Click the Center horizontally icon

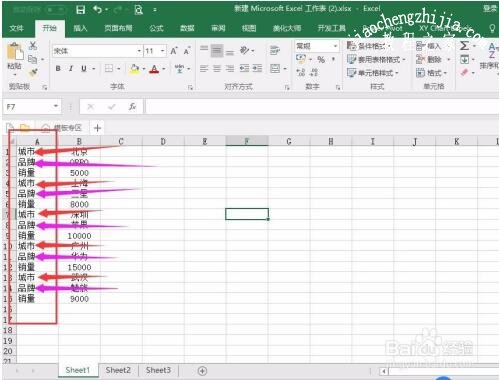pyautogui.click(x=217, y=69)
